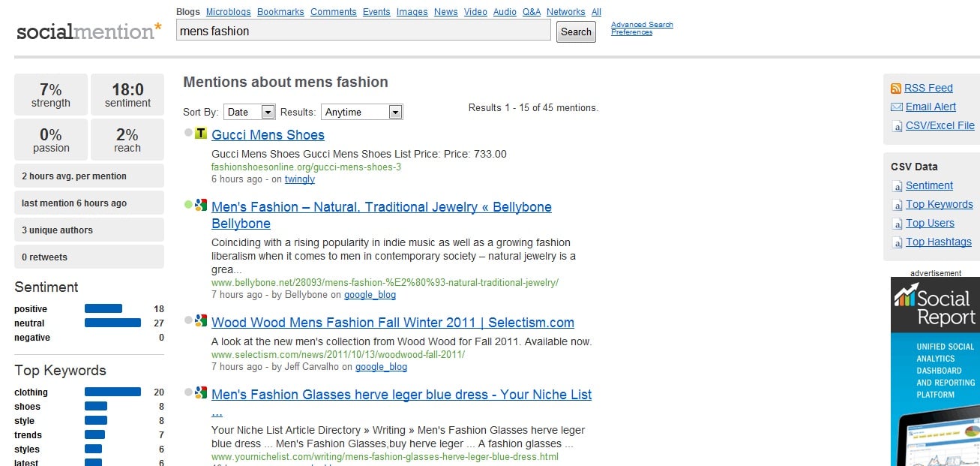Switch to the Networks category
This screenshot has height=466, width=980.
566,12
